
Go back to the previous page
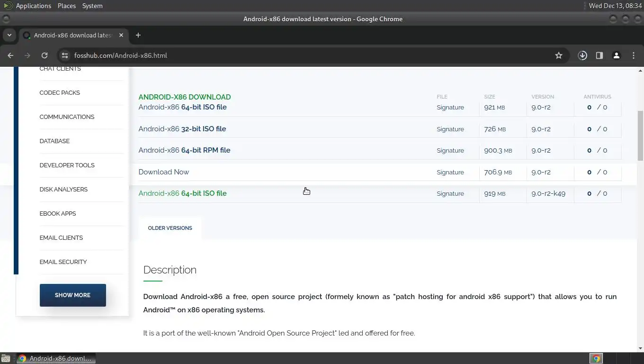point(10,55)
